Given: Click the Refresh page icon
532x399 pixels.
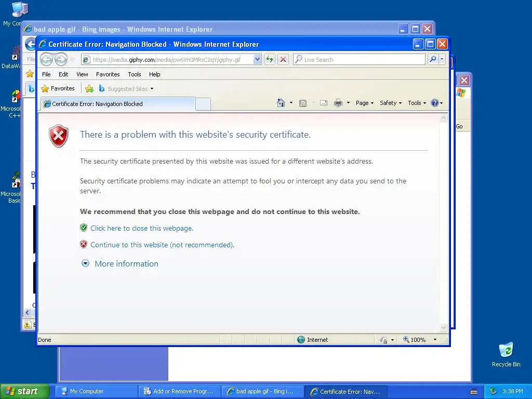Looking at the screenshot, I should tap(270, 60).
